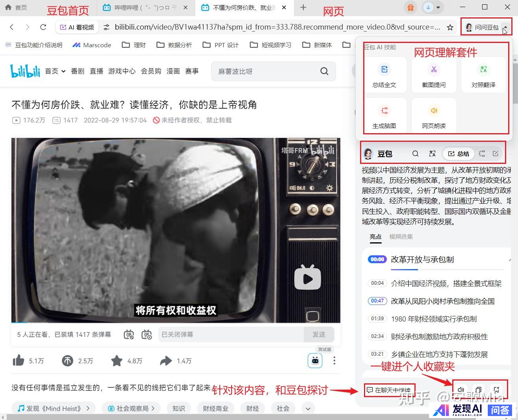The width and height of the screenshot is (518, 420).
Task: Open 会员购 in the Bilibili nav
Action: click(151, 71)
